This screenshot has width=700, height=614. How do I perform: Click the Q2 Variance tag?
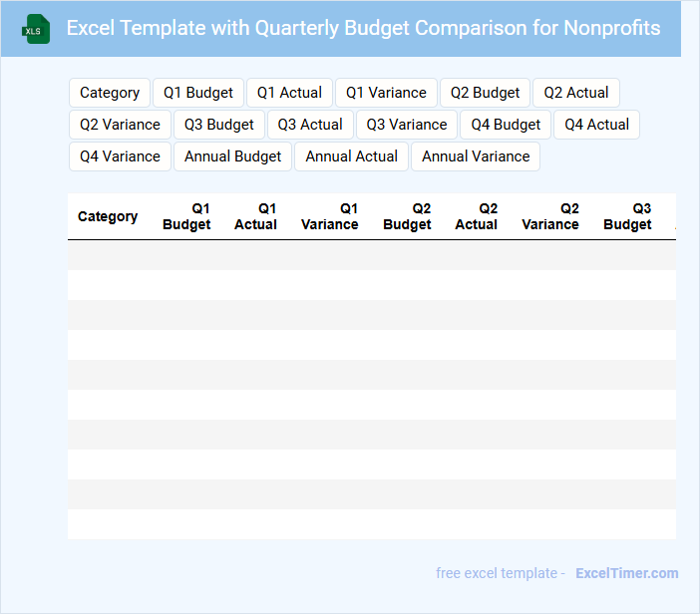(x=120, y=125)
